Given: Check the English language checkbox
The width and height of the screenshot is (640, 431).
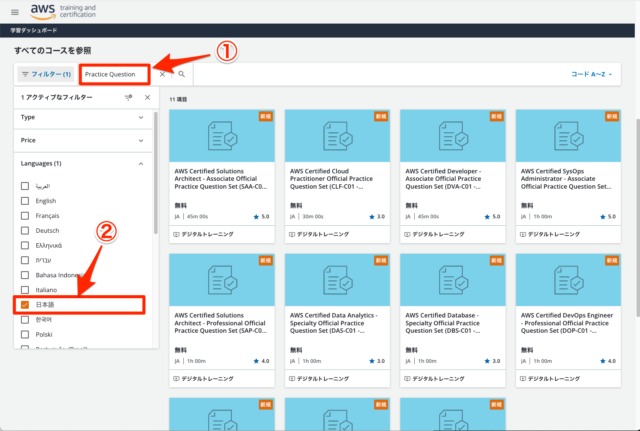Looking at the screenshot, I should click(x=25, y=201).
